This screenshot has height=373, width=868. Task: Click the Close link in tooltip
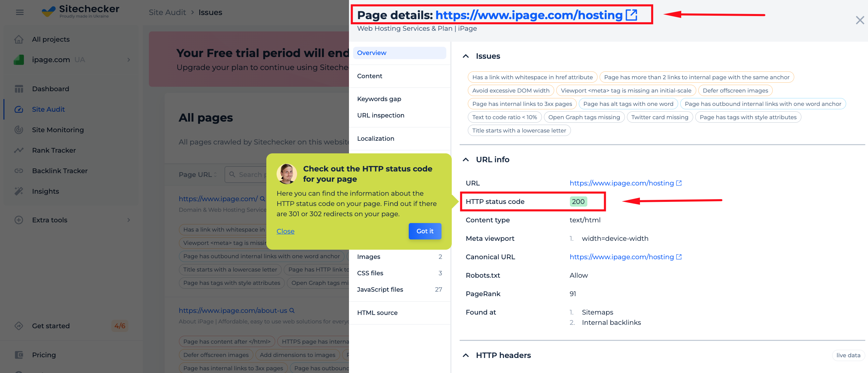click(285, 231)
